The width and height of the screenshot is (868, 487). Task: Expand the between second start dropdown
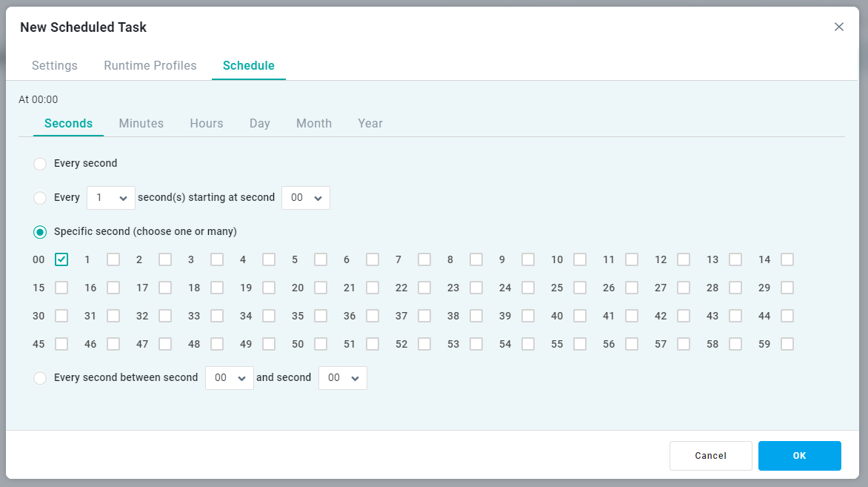(230, 378)
